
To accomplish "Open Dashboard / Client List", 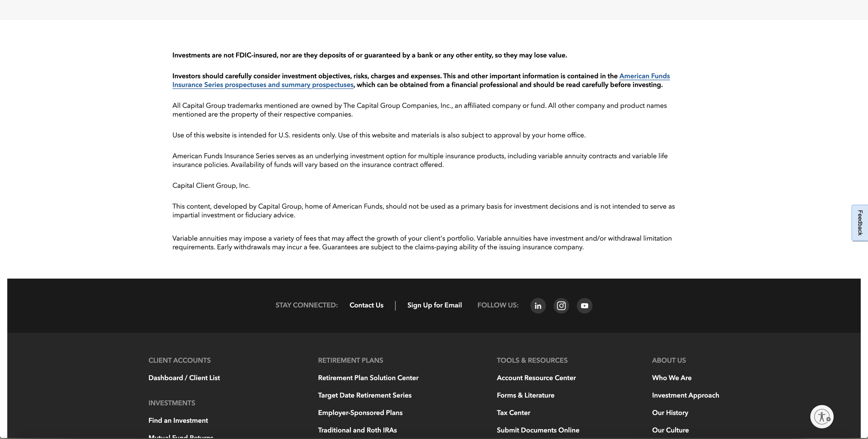I will click(184, 378).
